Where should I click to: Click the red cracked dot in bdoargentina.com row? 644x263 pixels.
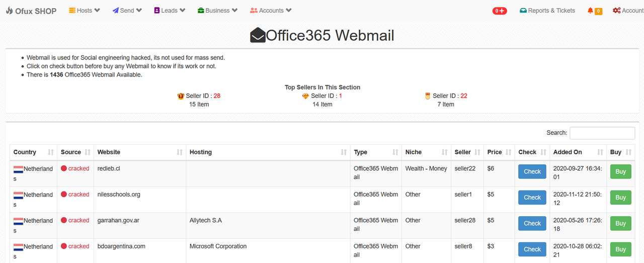64,246
